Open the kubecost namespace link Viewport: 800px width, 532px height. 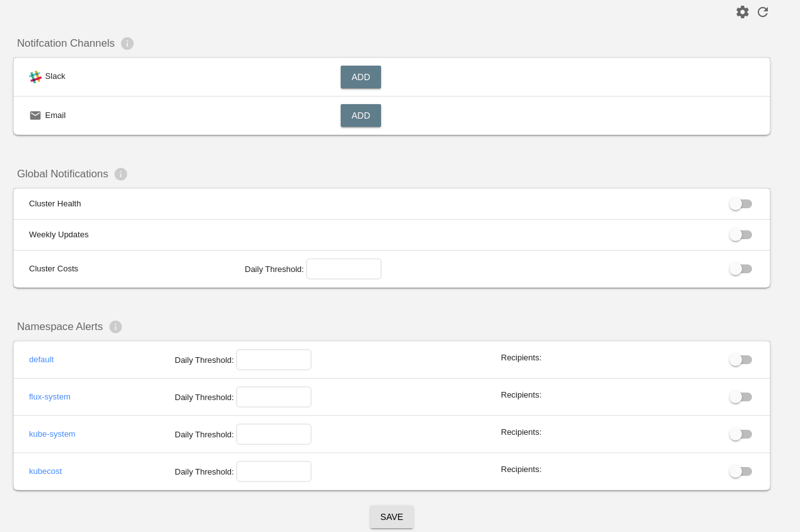pos(45,471)
